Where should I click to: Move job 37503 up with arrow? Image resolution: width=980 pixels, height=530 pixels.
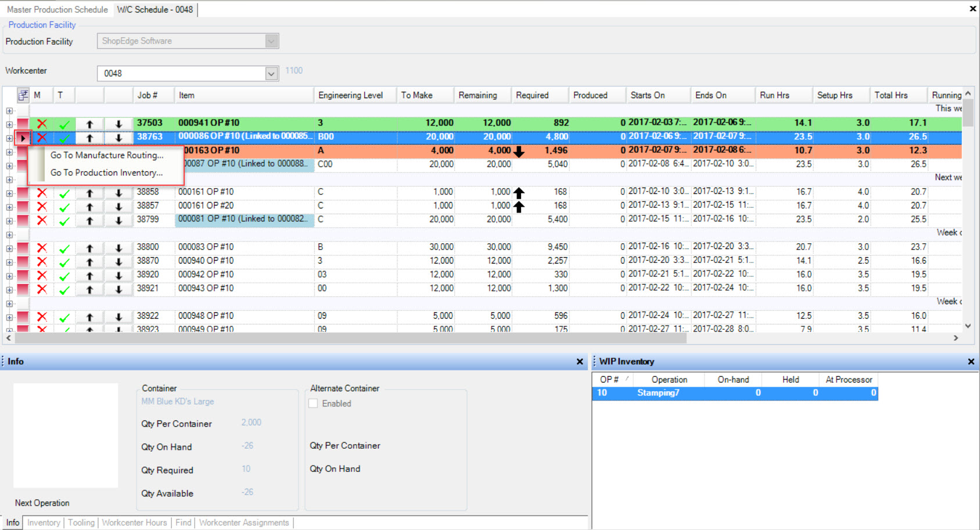coord(89,124)
